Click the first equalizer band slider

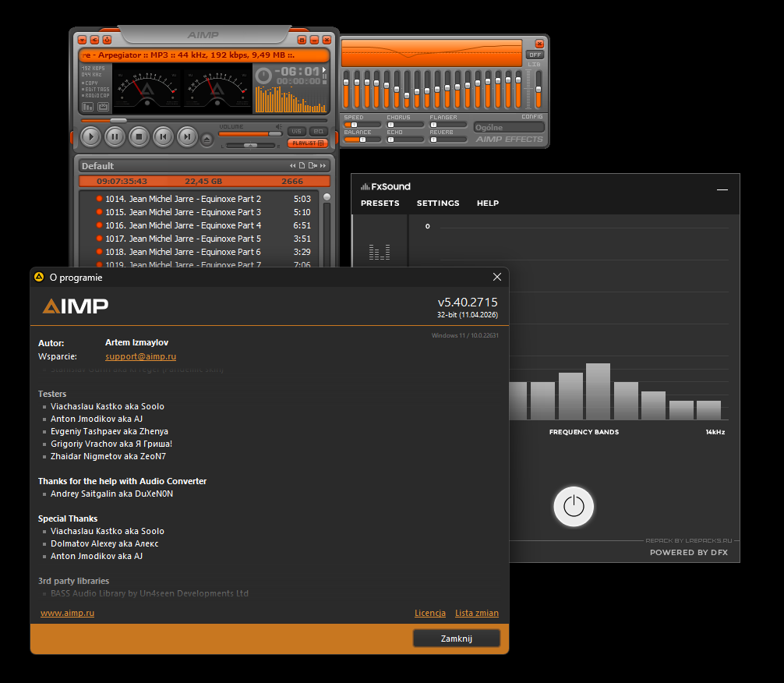point(346,89)
